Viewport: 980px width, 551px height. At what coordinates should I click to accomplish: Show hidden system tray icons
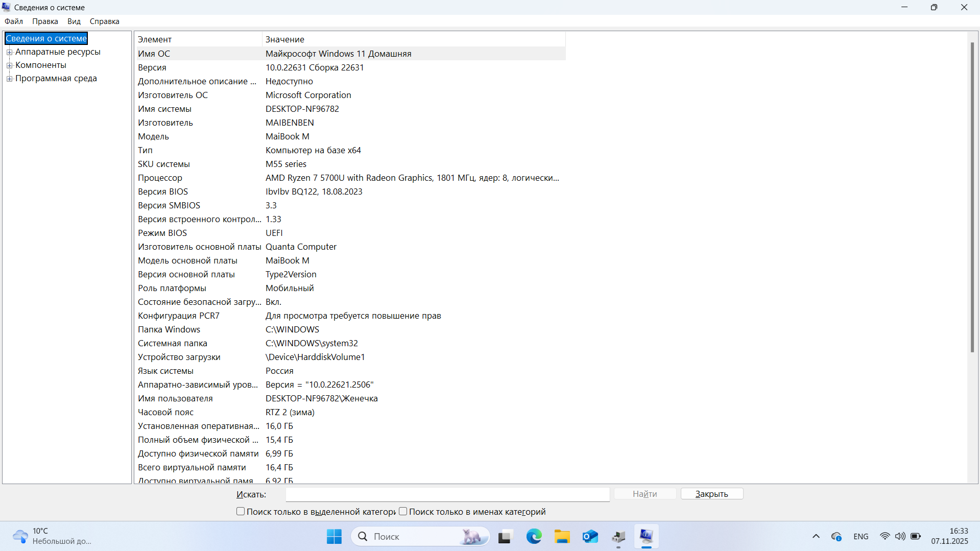tap(816, 536)
